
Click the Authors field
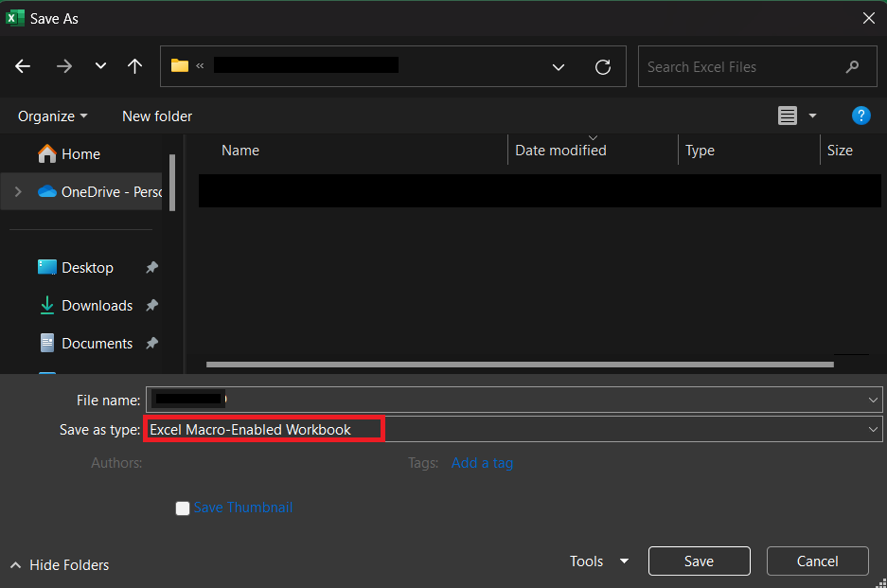(x=116, y=463)
